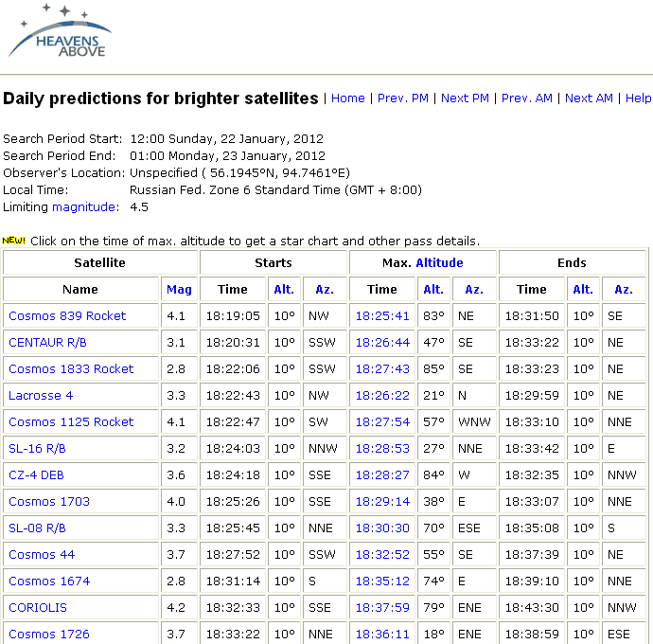The width and height of the screenshot is (653, 644).
Task: Open Cosmos 1726 satellite page
Action: click(x=49, y=634)
